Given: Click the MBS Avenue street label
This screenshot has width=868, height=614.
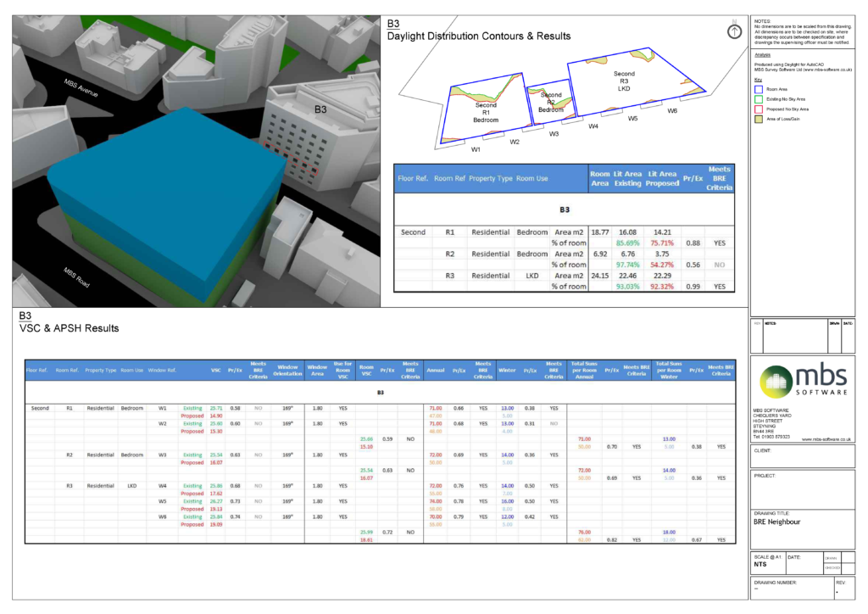Looking at the screenshot, I should click(82, 88).
